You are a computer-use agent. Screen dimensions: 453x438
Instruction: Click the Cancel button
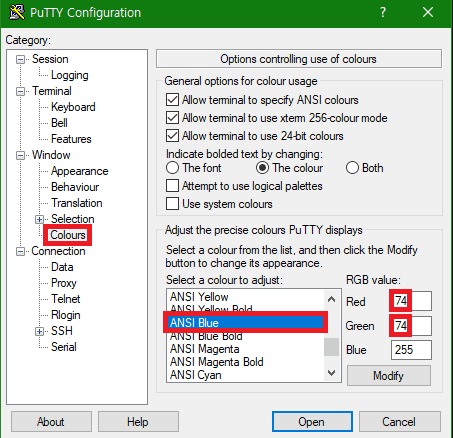pos(399,422)
